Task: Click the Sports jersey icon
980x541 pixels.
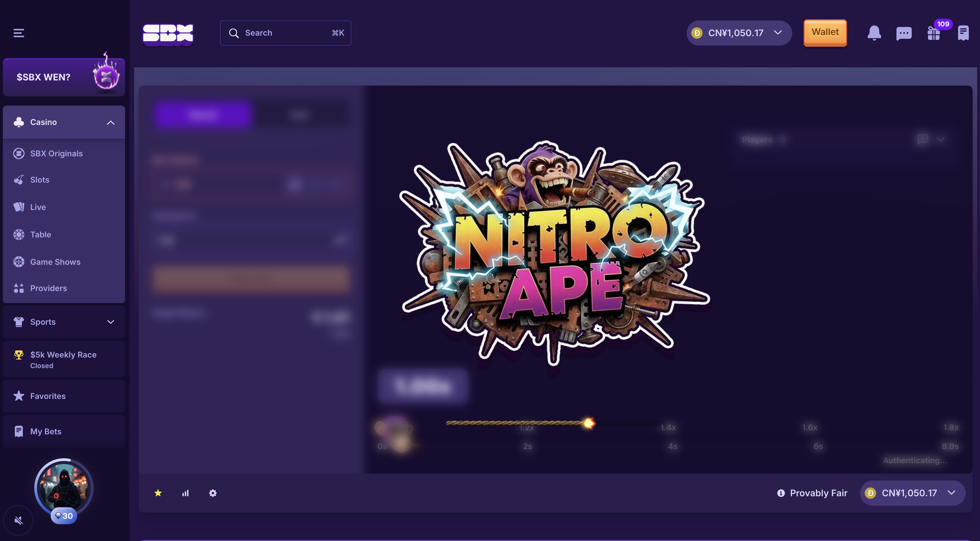Action: [18, 322]
